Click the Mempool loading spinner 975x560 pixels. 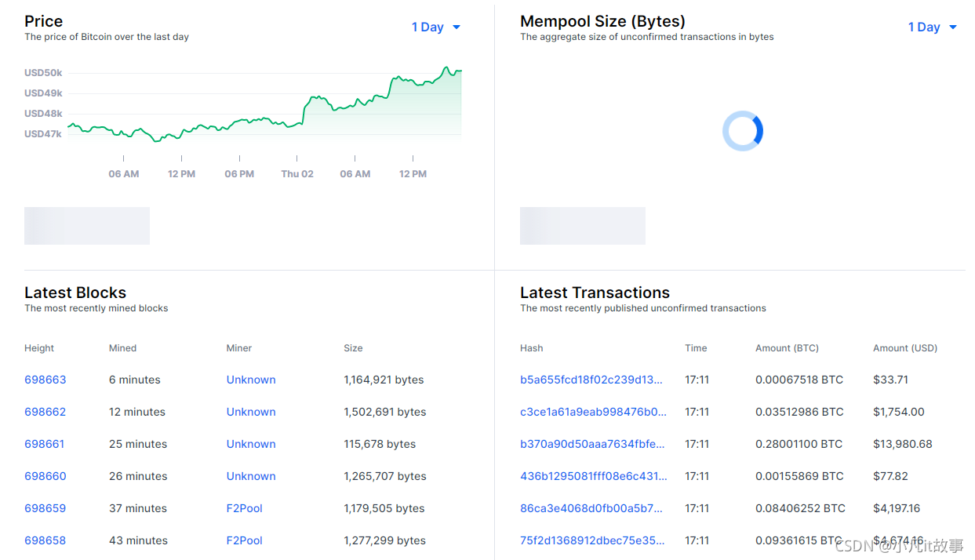[743, 131]
